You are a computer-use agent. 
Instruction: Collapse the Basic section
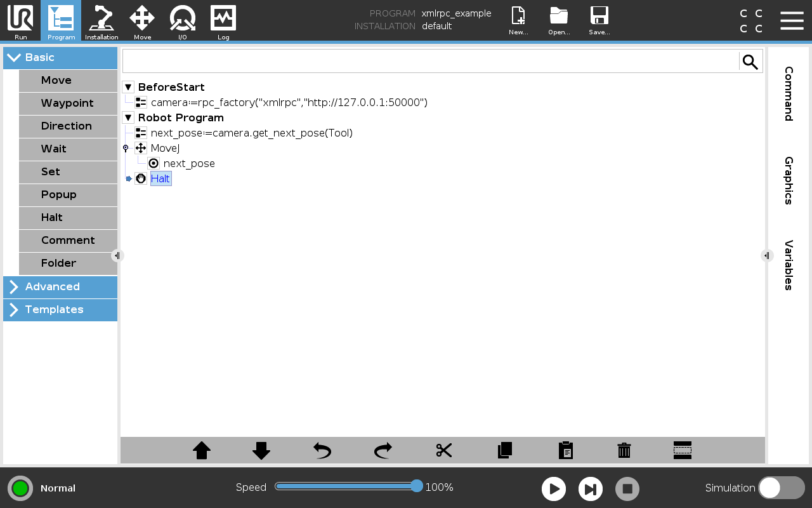(x=60, y=58)
